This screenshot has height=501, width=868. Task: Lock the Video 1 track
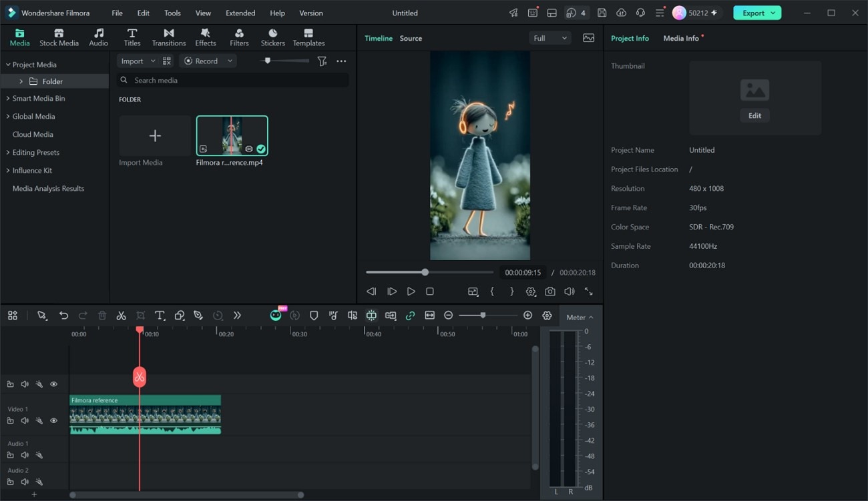tap(10, 421)
